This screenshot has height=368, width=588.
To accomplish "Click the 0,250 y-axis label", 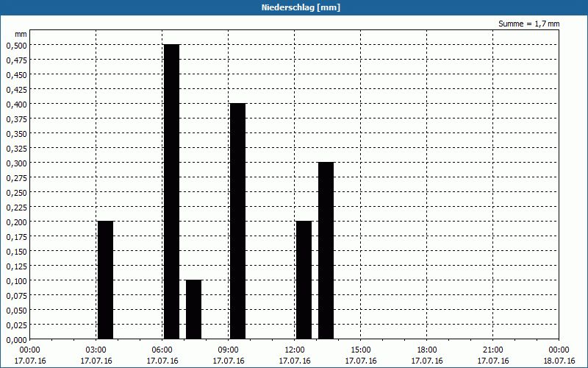I will pyautogui.click(x=16, y=193).
